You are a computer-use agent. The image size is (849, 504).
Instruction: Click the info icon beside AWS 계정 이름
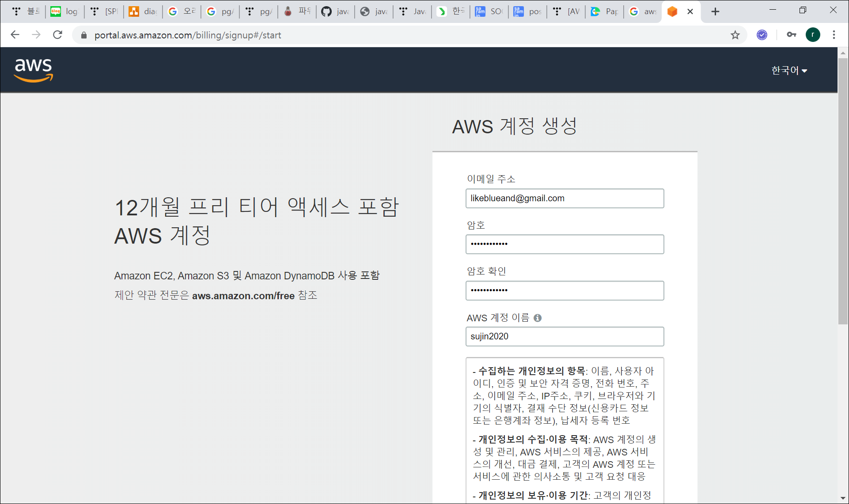coord(538,318)
